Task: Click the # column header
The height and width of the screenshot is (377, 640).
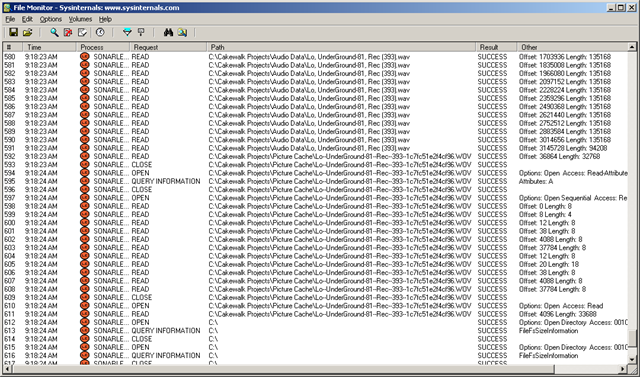Action: [x=12, y=47]
